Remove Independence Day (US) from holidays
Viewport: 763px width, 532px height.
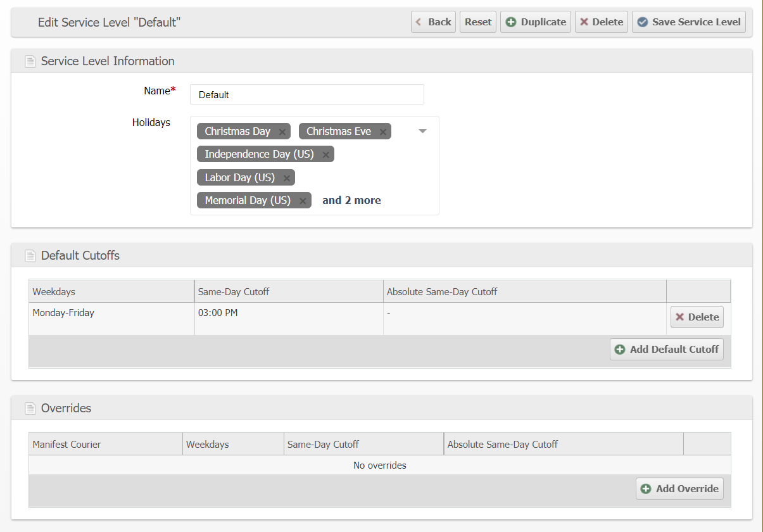325,155
